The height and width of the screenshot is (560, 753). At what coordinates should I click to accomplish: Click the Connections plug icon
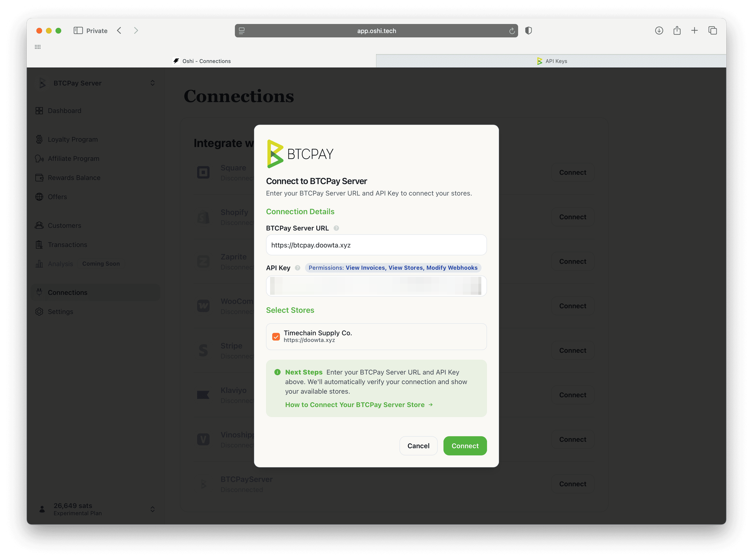[x=39, y=292]
